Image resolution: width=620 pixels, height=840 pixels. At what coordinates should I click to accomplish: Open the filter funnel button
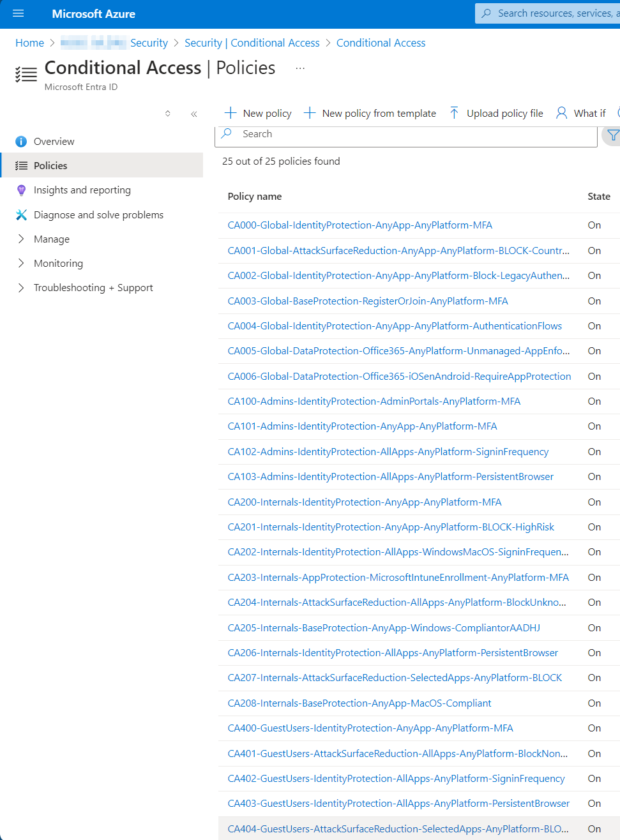(x=612, y=135)
